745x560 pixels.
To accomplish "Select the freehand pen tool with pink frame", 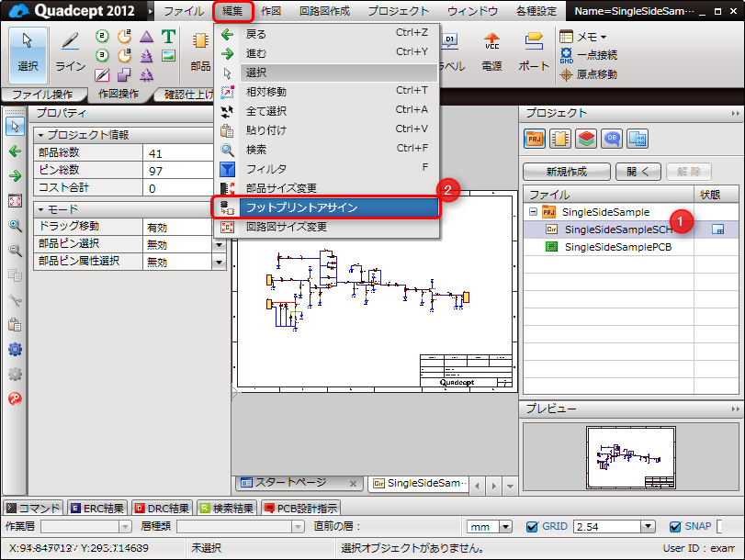I will (102, 74).
